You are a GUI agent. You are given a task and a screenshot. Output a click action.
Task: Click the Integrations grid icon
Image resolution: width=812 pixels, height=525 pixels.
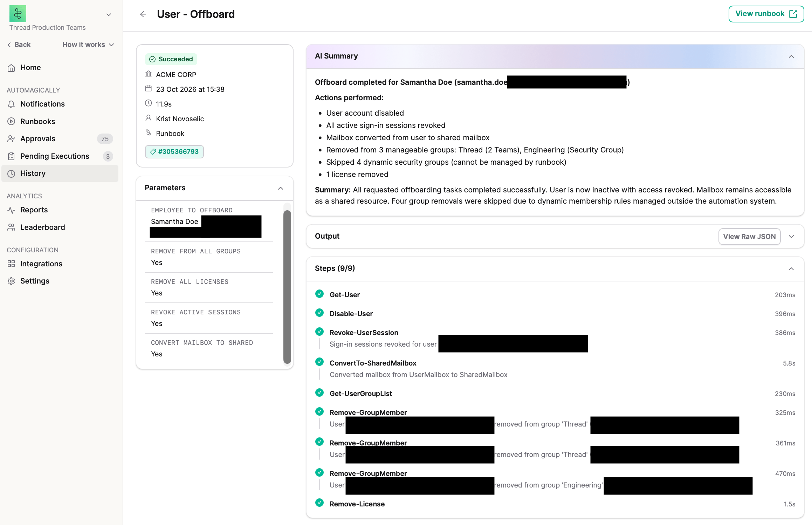[x=11, y=264]
